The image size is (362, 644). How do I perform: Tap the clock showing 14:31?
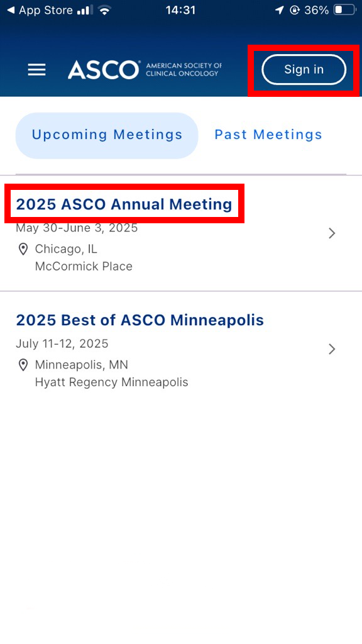click(x=180, y=10)
